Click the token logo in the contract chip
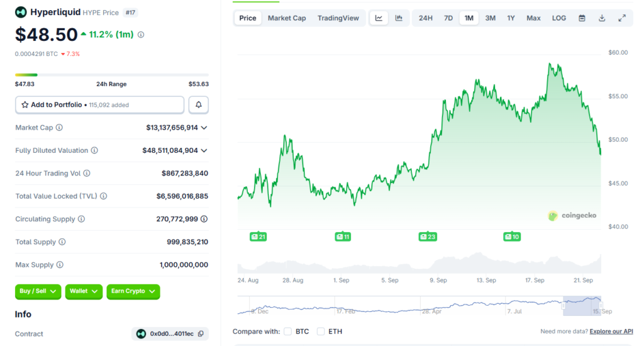The height and width of the screenshot is (346, 644). (141, 333)
